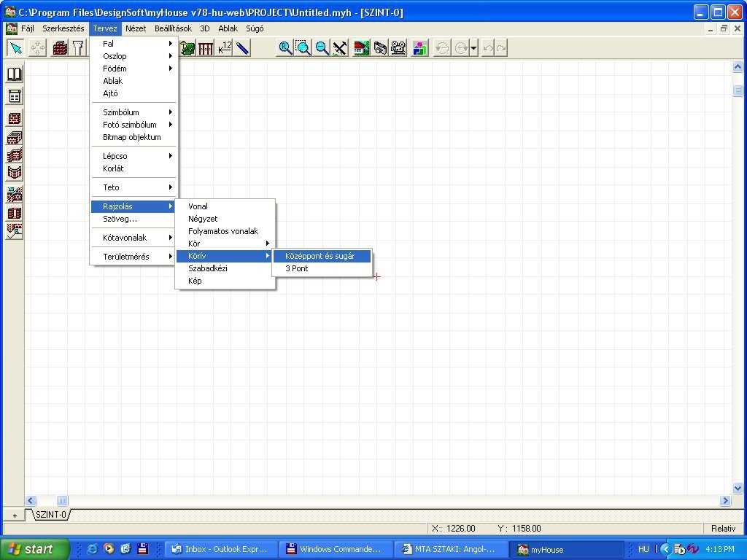Expand the Területmérés submenu

click(x=134, y=257)
